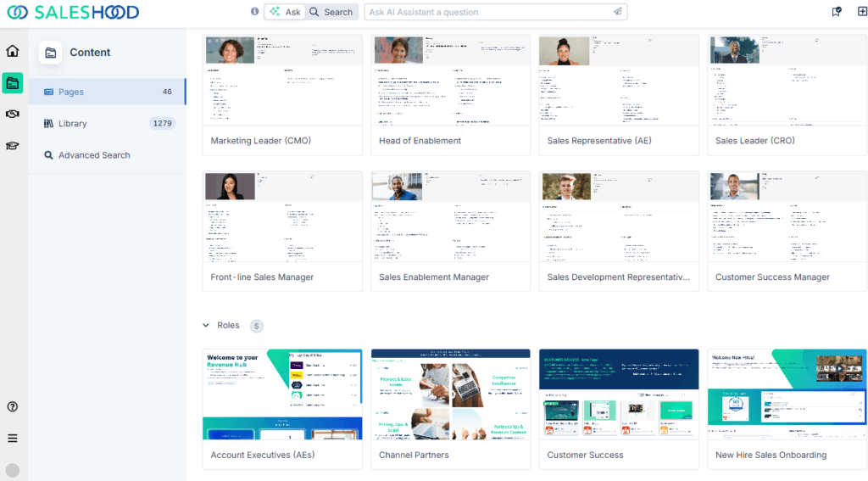868x481 pixels.
Task: Open the Home icon in left rail
Action: click(x=12, y=51)
